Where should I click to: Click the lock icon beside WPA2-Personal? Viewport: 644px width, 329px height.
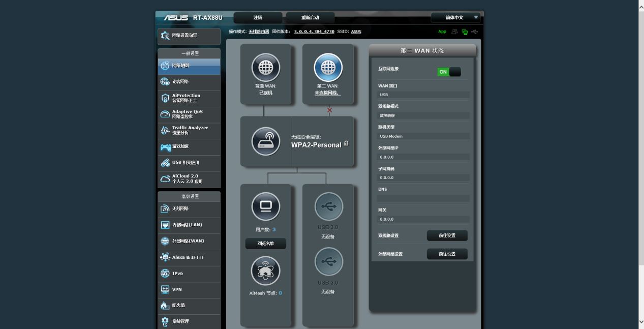(x=346, y=143)
